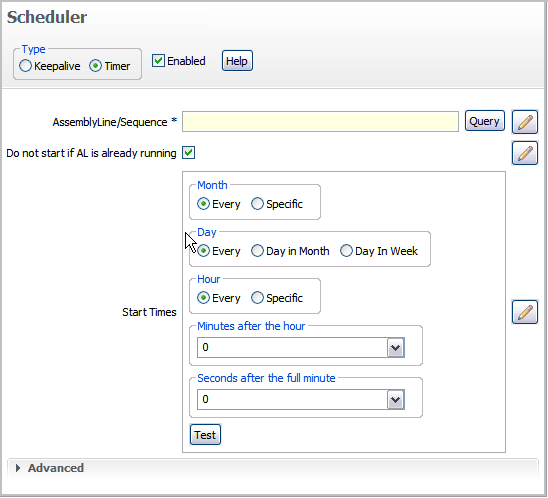Select Every under Month
Viewport: 548px width, 498px height.
[x=203, y=204]
